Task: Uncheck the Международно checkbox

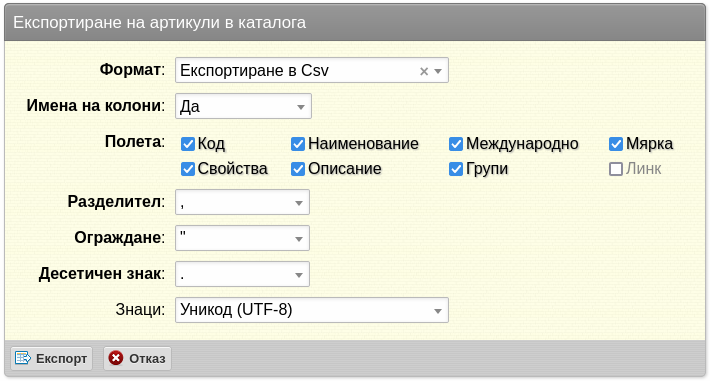Action: (x=456, y=144)
